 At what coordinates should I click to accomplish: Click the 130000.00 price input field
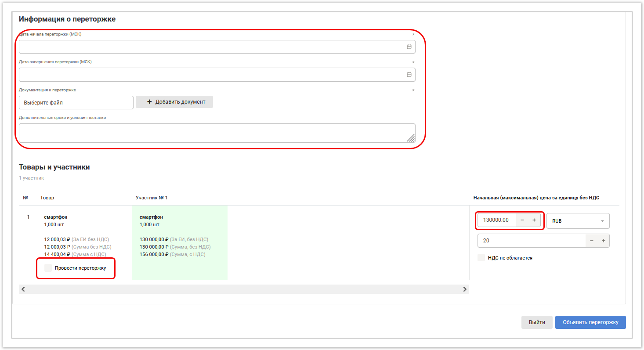[496, 220]
